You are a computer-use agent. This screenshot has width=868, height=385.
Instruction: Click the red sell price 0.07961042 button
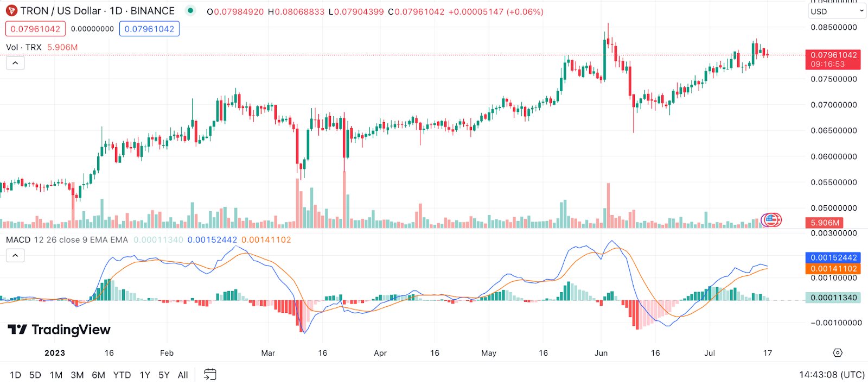35,29
